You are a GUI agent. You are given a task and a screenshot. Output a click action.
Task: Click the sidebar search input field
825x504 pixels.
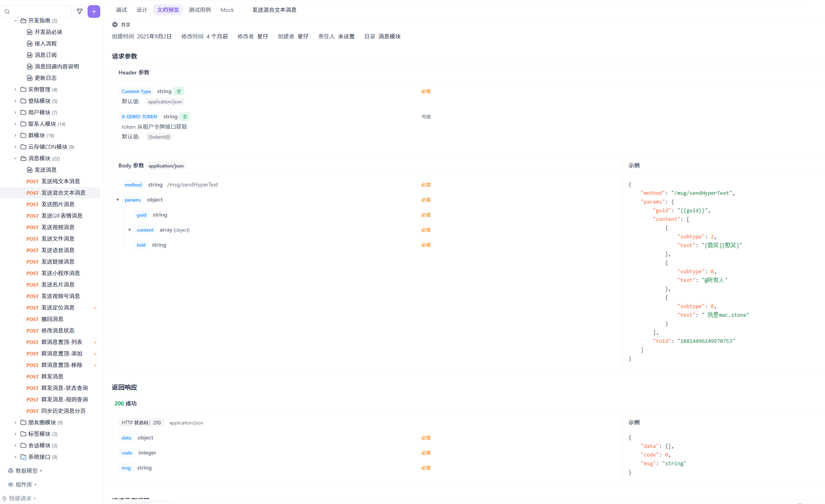point(40,11)
